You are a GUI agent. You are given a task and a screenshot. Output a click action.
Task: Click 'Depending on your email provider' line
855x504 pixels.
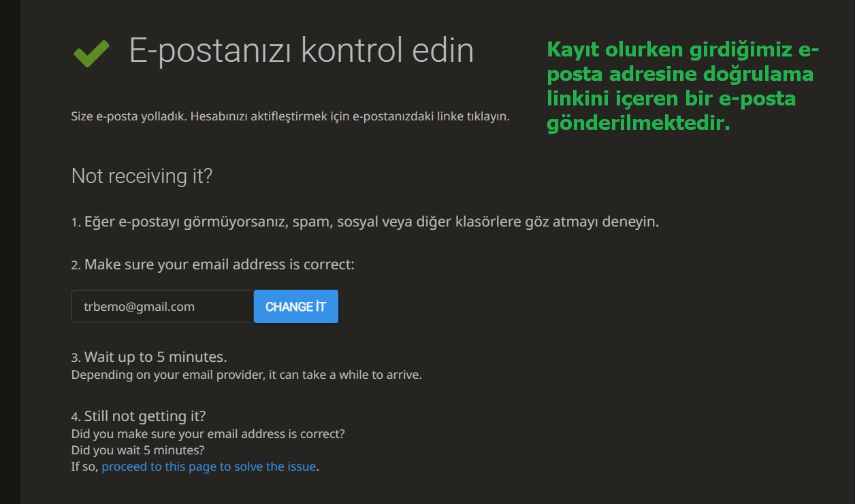pos(246,375)
